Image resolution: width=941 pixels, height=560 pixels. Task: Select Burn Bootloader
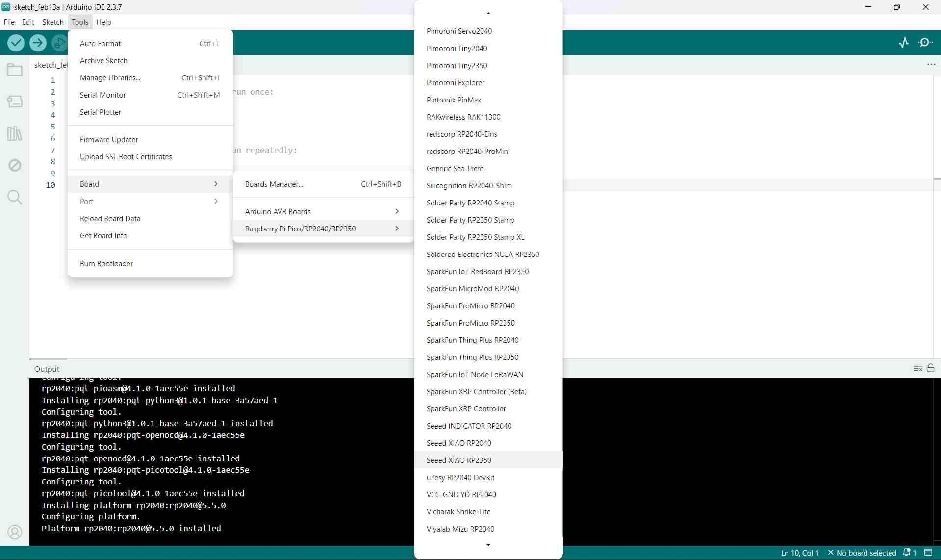click(150, 263)
